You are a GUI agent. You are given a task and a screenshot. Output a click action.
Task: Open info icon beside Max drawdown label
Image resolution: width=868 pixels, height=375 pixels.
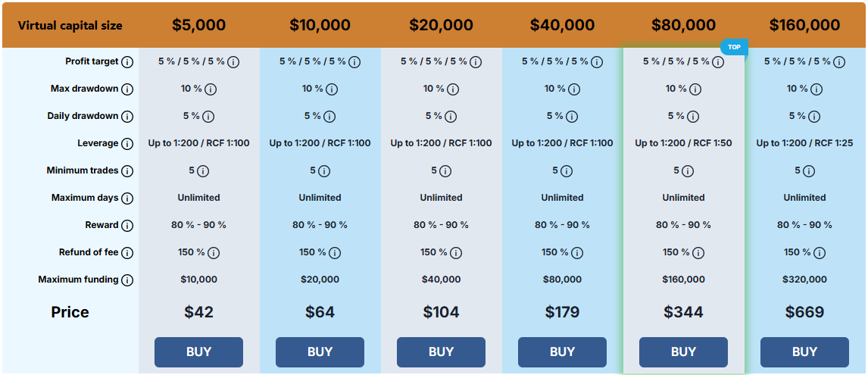(x=126, y=89)
